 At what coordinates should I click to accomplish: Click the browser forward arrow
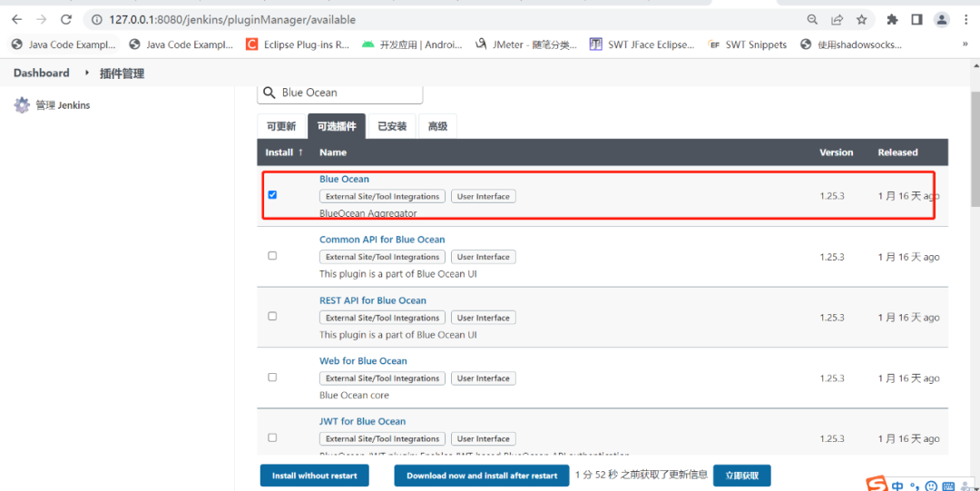coord(41,19)
